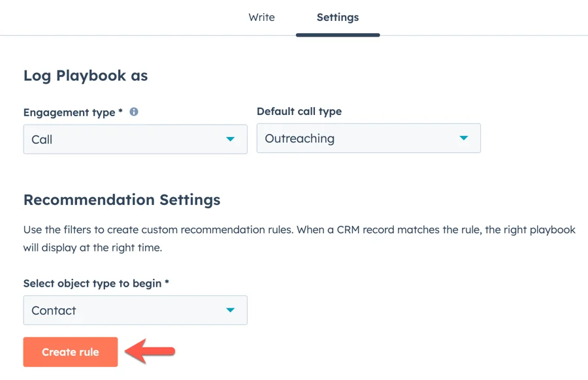Open the Engagement type dropdown showing Call
This screenshot has height=380, width=588.
coord(135,139)
